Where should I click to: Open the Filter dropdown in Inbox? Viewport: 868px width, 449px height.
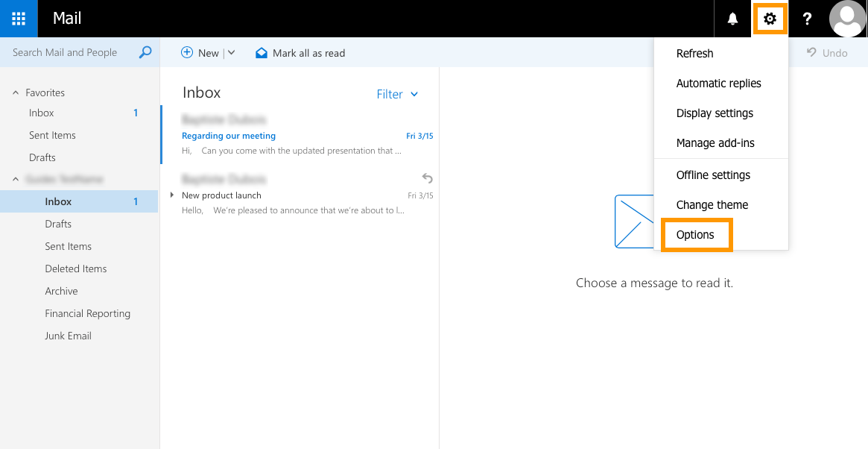click(397, 94)
